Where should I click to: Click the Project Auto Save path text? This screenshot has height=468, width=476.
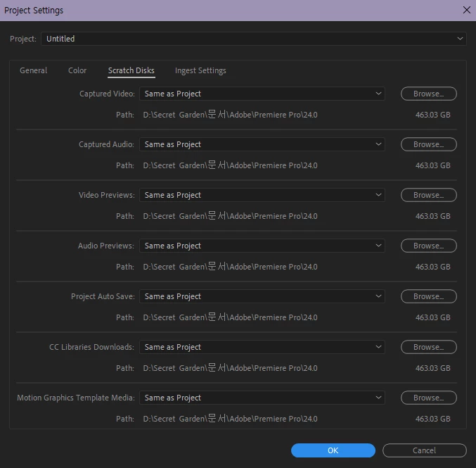coord(230,317)
